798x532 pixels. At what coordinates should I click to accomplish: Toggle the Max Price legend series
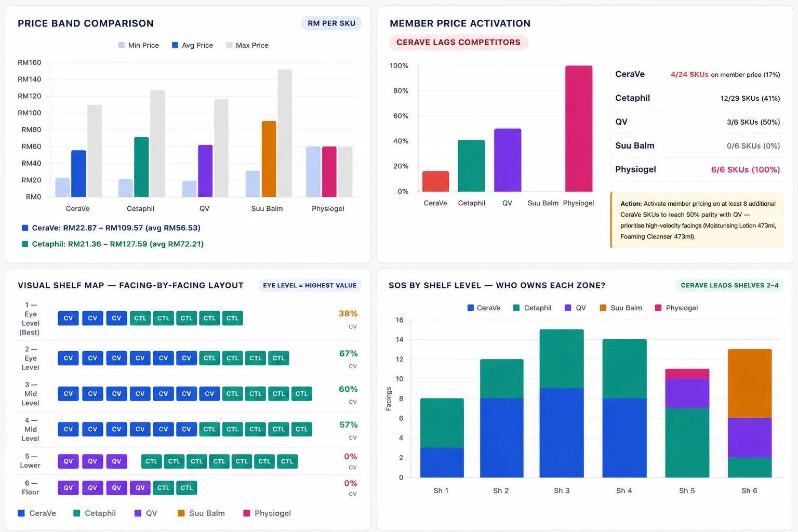pos(247,45)
